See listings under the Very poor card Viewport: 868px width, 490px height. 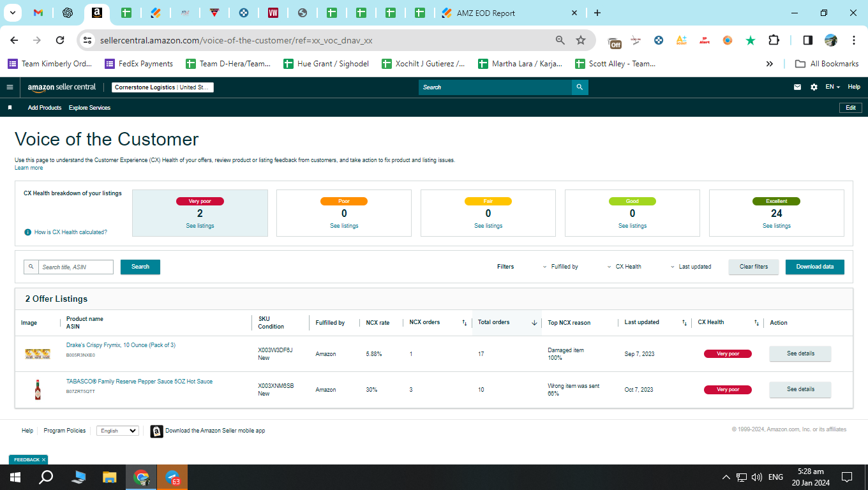(x=200, y=226)
